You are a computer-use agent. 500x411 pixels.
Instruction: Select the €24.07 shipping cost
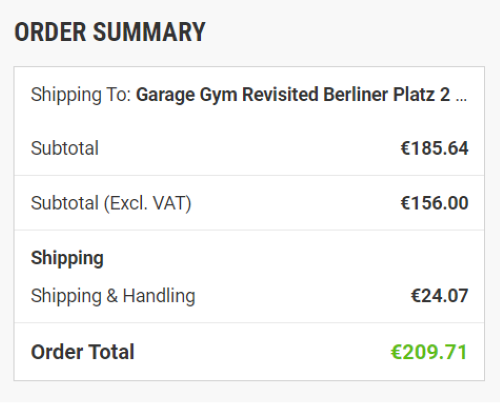(439, 296)
